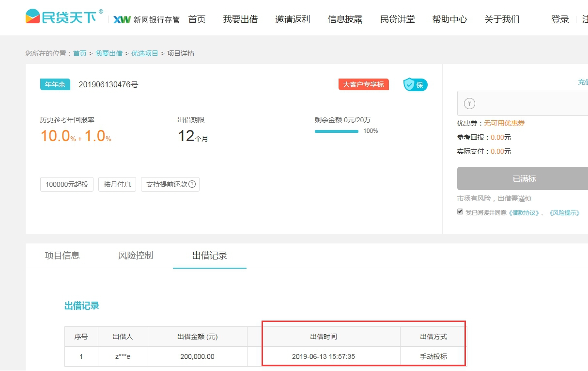Click the 年年余 product tag
The width and height of the screenshot is (588, 371).
pos(55,84)
